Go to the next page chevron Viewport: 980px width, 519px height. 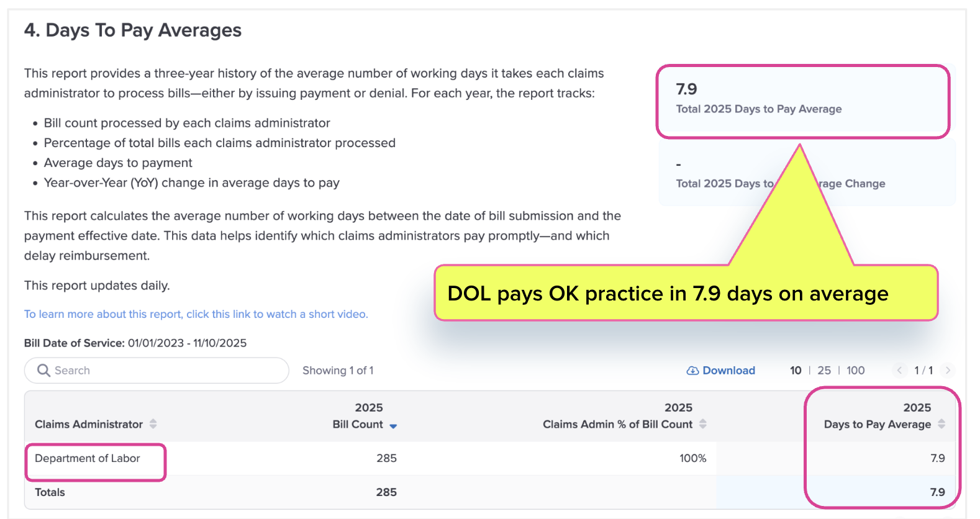(x=948, y=371)
